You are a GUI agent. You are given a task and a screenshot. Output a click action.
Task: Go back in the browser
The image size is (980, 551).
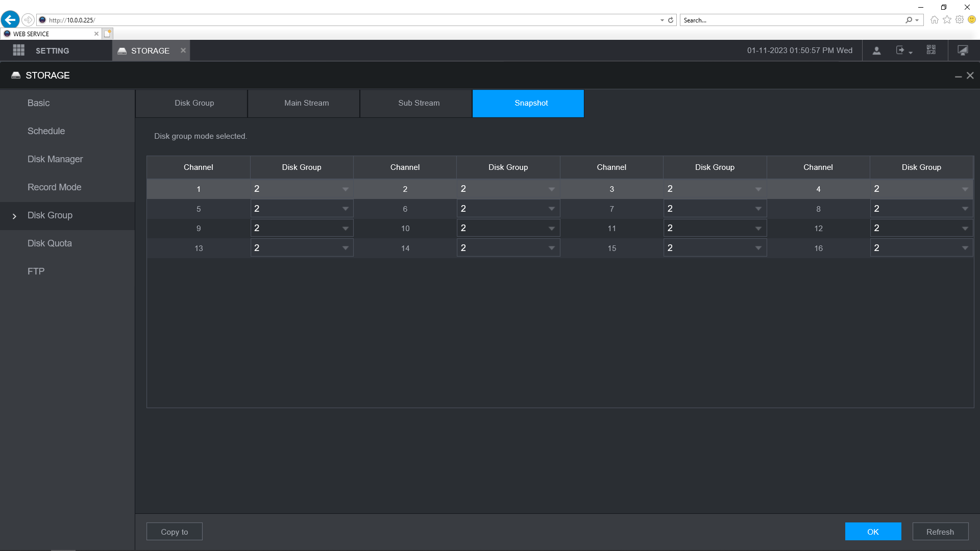[x=10, y=20]
